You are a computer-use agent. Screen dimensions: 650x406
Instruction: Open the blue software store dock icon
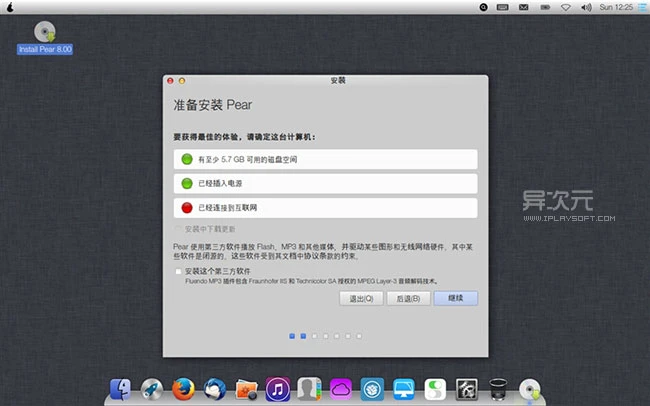(372, 389)
